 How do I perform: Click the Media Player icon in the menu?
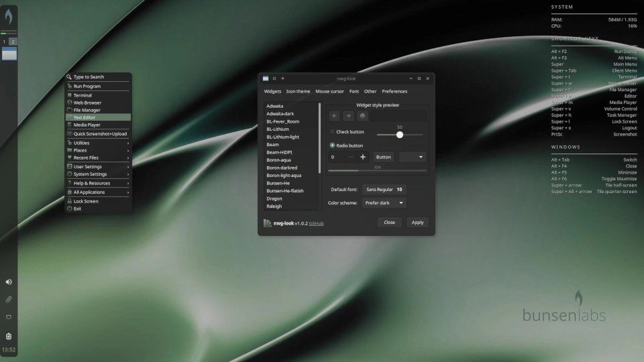69,125
